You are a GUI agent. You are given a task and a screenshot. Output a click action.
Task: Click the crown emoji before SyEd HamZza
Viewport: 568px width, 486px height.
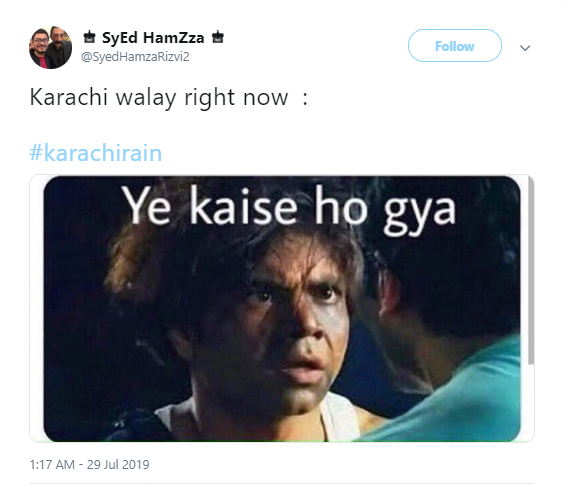pos(89,37)
